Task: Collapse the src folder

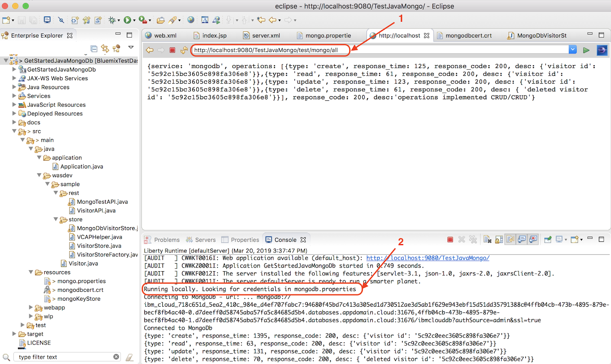Action: [x=15, y=131]
